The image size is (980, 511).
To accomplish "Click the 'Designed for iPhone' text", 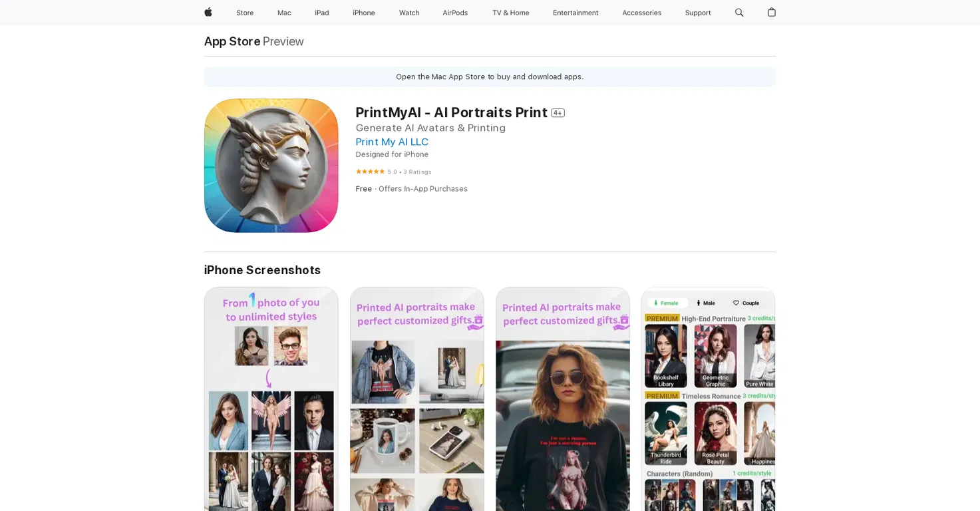I will (392, 154).
